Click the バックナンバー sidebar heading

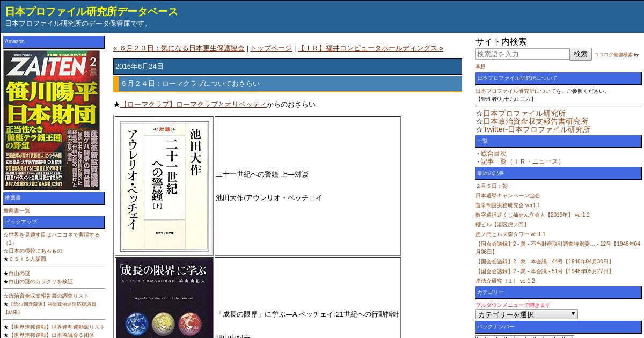(x=559, y=327)
